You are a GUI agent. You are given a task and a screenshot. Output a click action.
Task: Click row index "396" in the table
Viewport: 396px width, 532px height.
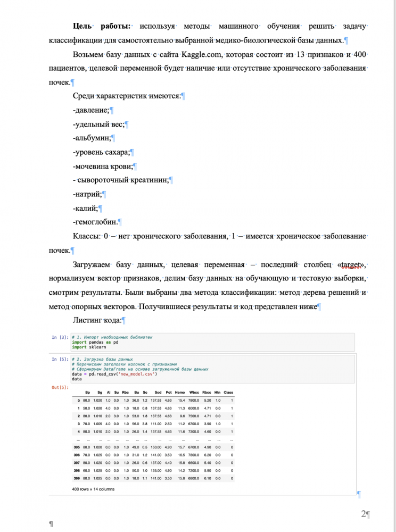coord(77,455)
